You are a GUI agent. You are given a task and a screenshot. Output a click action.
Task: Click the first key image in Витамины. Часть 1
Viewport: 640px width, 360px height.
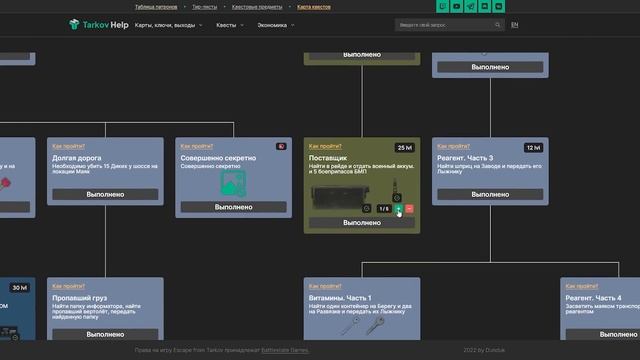point(349,326)
